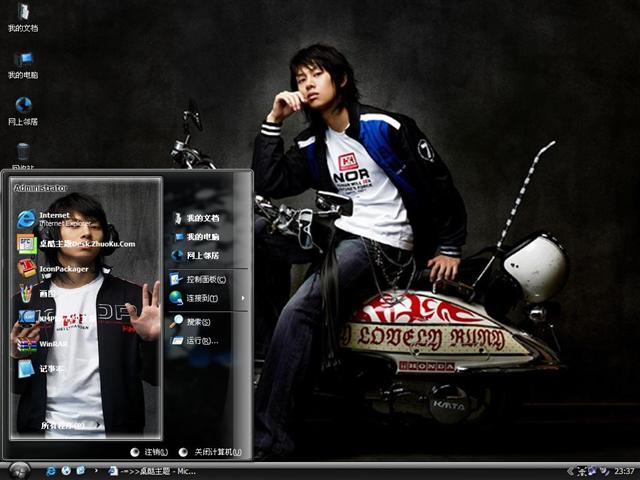
Task: Open 控制面板(C) Control Panel
Action: [198, 279]
